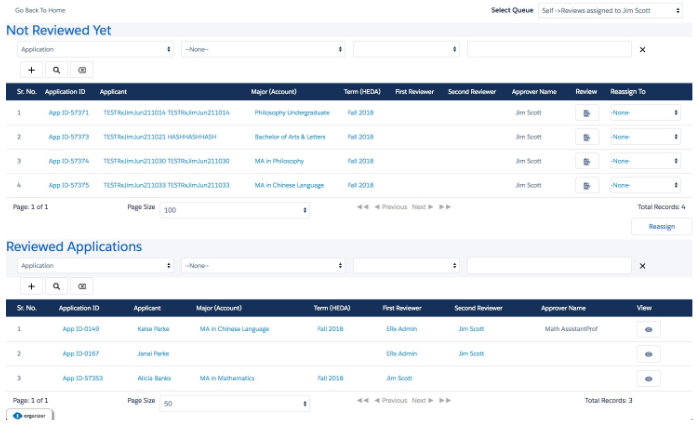Viewport: 698px width, 430px height.
Task: Click the eye view icon for App ID-57353
Action: [x=648, y=379]
